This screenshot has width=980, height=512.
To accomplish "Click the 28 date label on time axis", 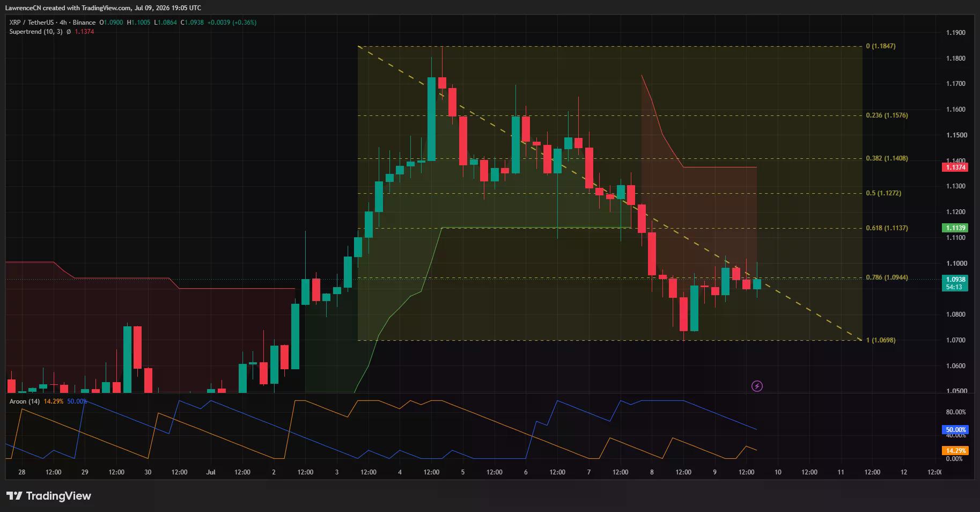I will click(21, 472).
